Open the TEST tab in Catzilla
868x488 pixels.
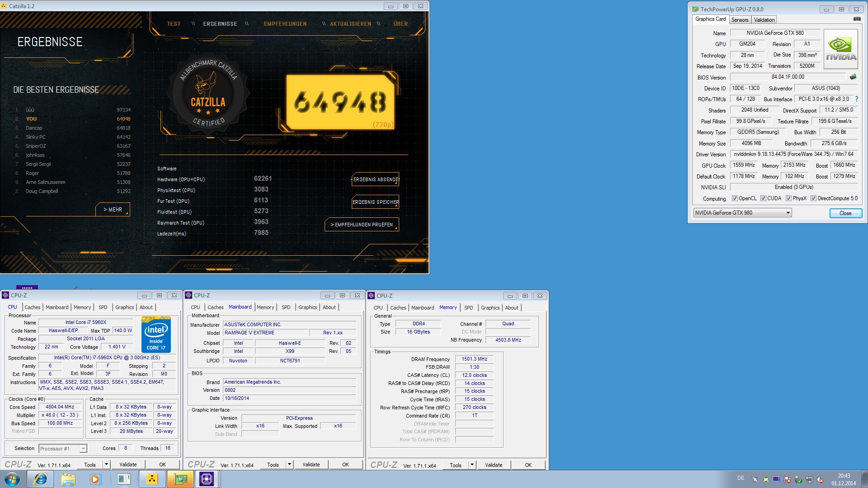point(174,24)
